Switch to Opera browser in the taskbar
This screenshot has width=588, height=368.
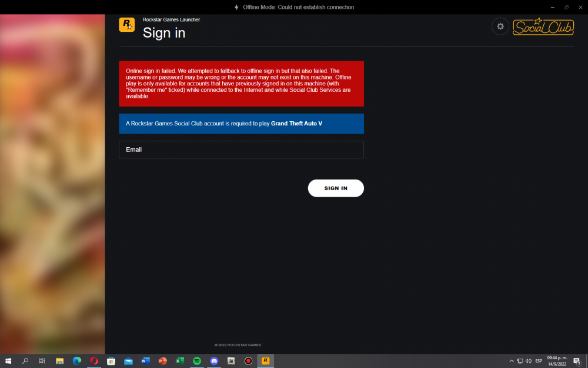[x=93, y=361]
